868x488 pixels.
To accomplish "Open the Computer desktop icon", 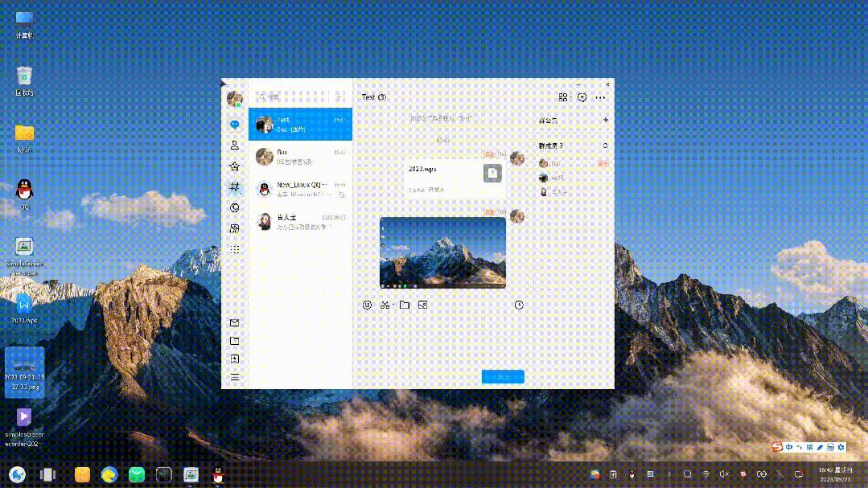I will tap(24, 25).
